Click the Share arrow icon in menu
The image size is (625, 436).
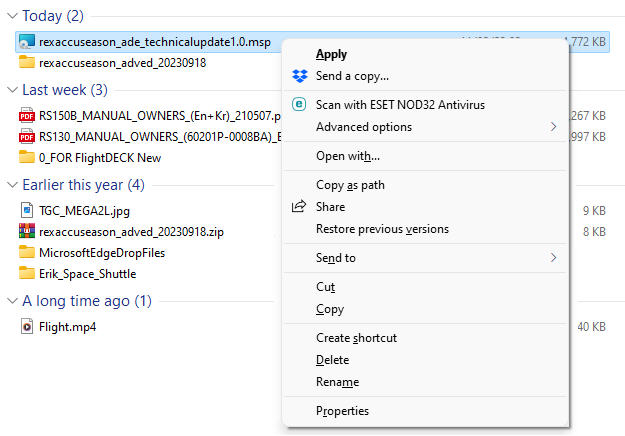[x=298, y=207]
